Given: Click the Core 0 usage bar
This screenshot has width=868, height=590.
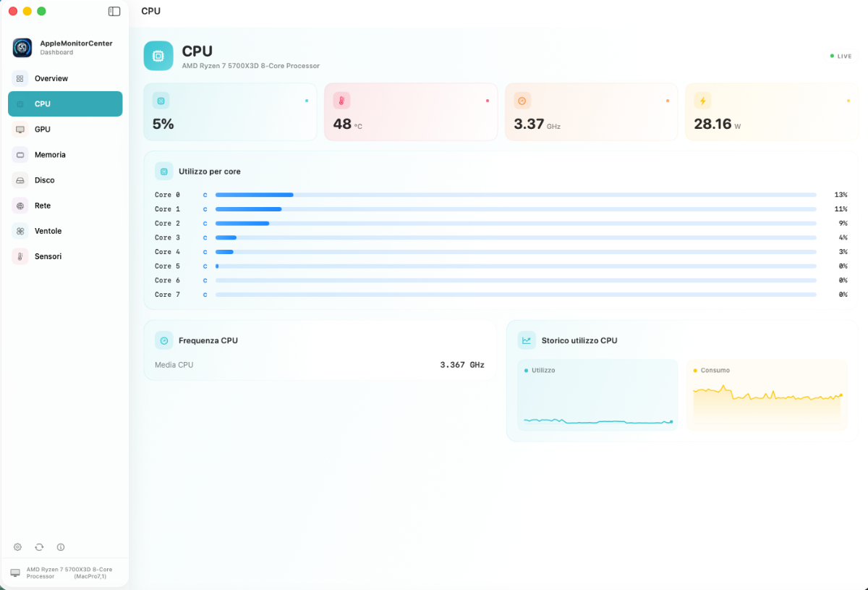Looking at the screenshot, I should point(516,195).
